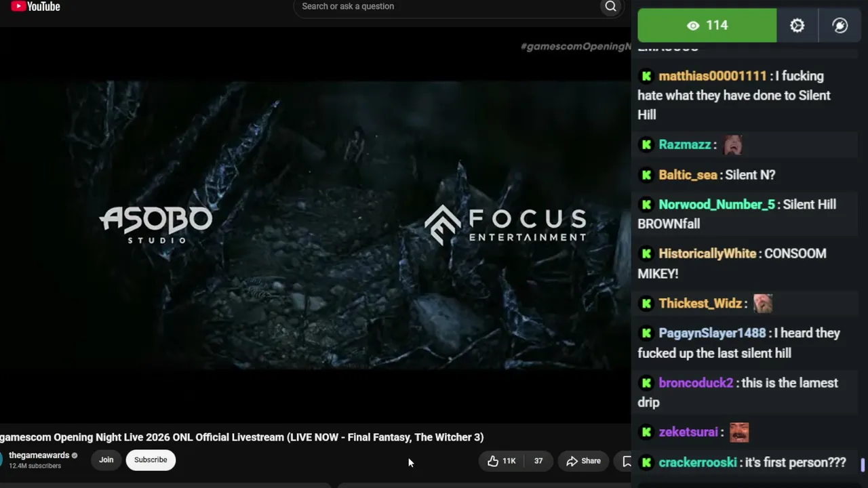
Task: Click the Kick badge beside Baltic_sea
Action: point(646,175)
